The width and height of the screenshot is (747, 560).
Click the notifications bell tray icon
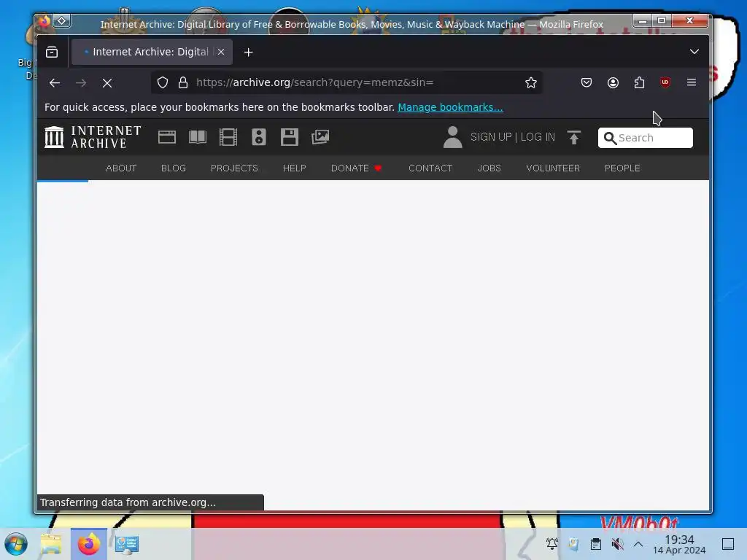(551, 544)
